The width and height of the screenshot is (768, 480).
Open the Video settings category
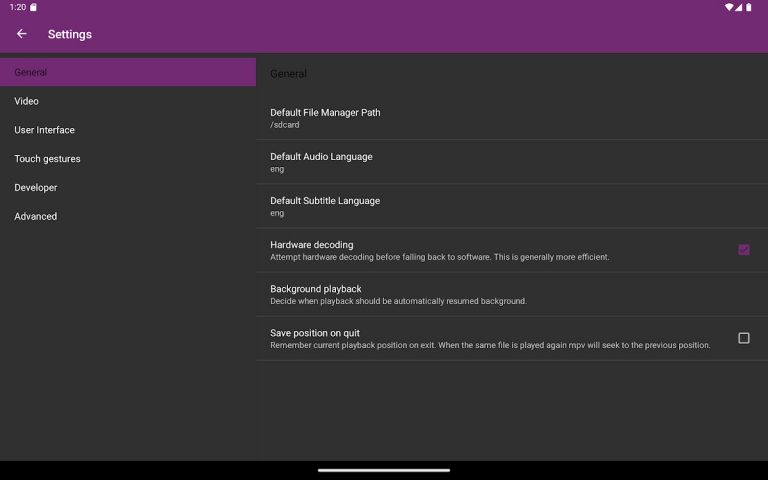pyautogui.click(x=128, y=101)
